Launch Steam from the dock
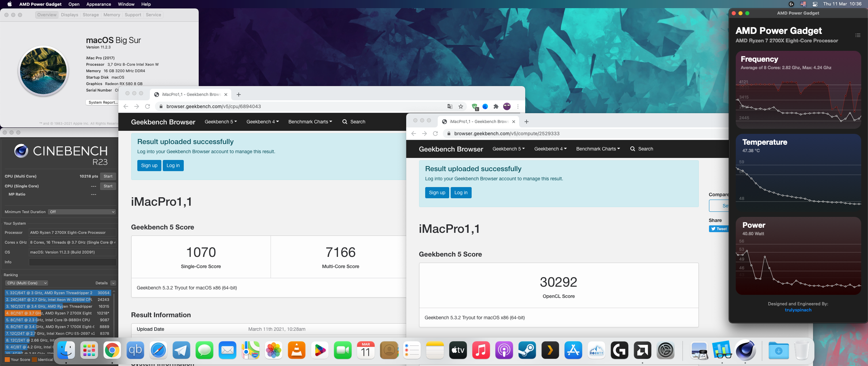 [527, 350]
